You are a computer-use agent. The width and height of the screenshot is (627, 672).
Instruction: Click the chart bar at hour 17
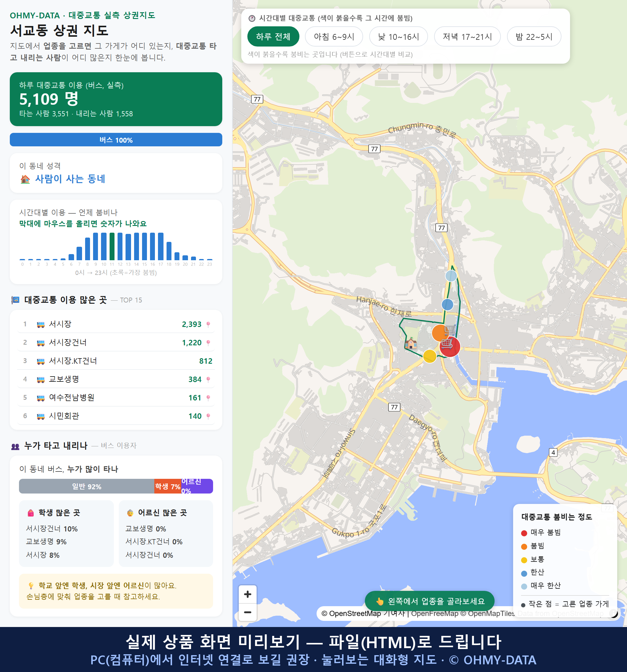click(161, 246)
